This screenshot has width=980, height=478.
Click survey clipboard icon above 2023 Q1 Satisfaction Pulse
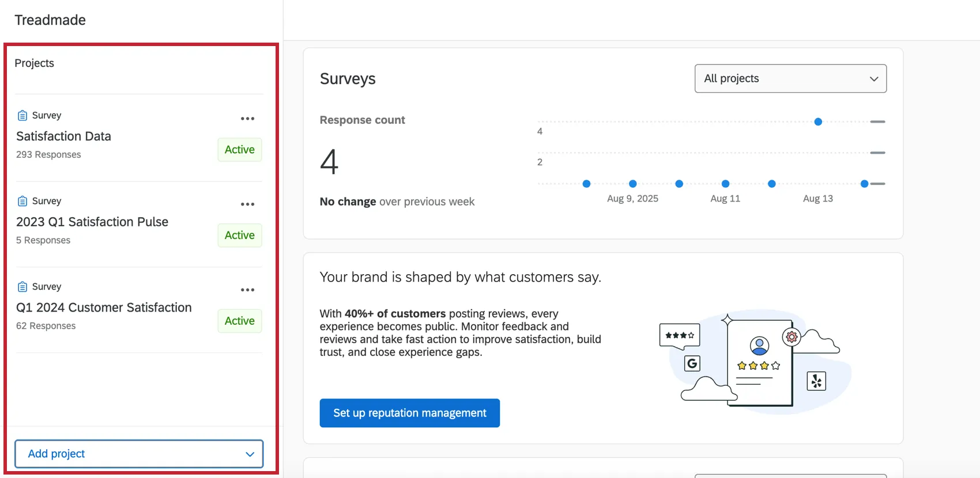point(22,201)
